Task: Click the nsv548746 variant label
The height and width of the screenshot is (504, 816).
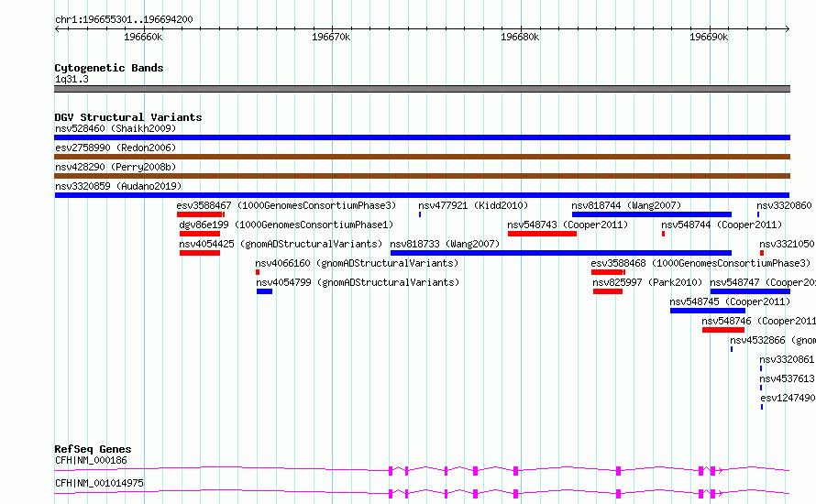Action: pos(759,321)
